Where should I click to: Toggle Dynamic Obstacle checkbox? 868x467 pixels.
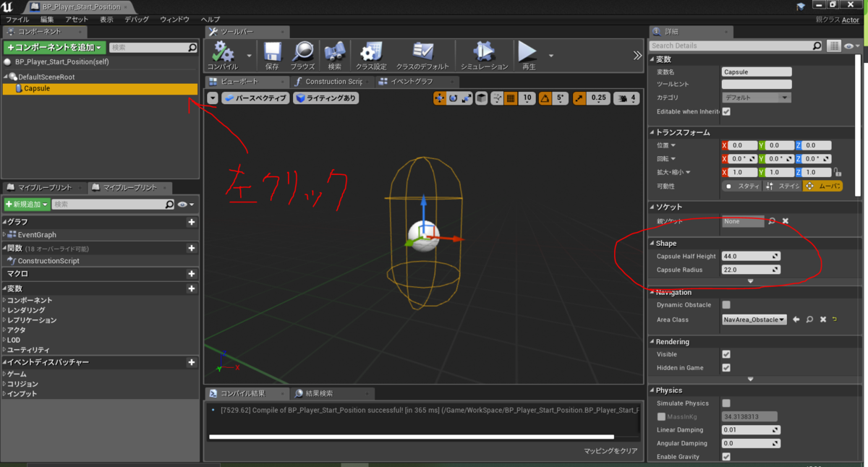pyautogui.click(x=726, y=305)
